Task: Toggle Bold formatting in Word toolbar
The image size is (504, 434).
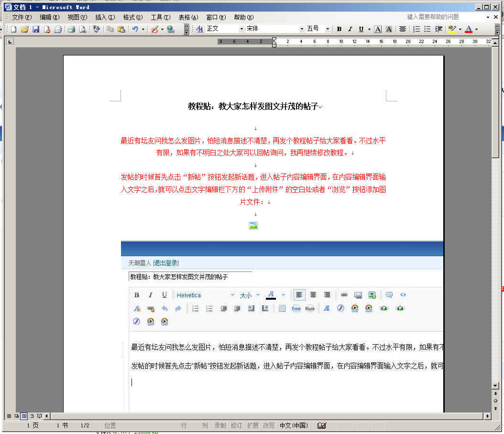Action: tap(339, 29)
